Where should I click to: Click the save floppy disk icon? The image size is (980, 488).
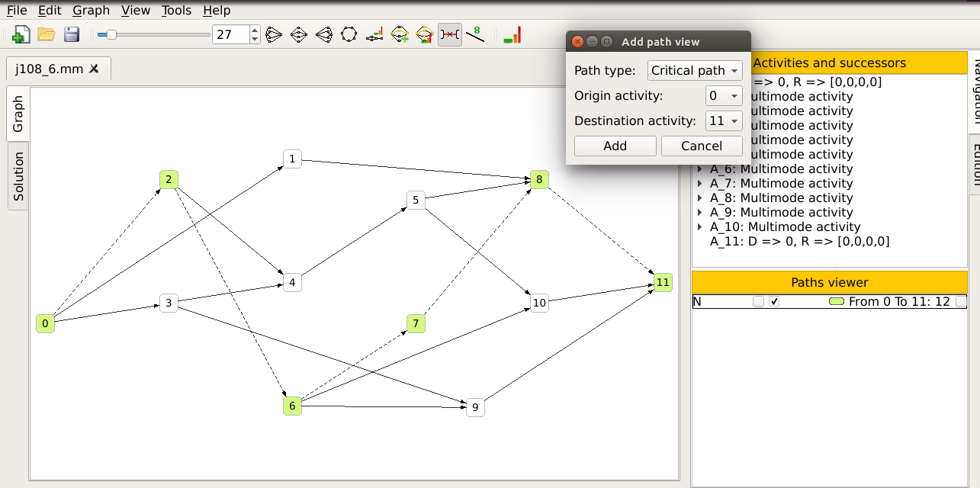pos(72,34)
